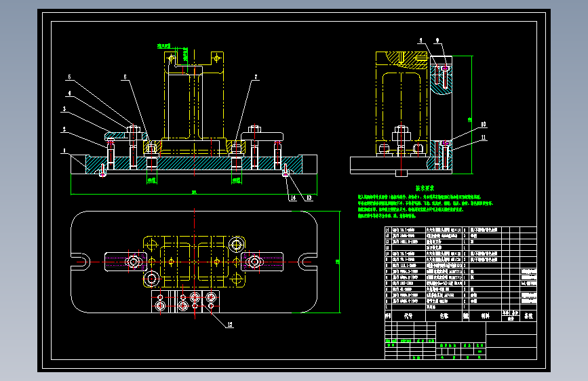Select balloon number 11 in side view
Viewport: 588px width, 381px height.
click(484, 137)
